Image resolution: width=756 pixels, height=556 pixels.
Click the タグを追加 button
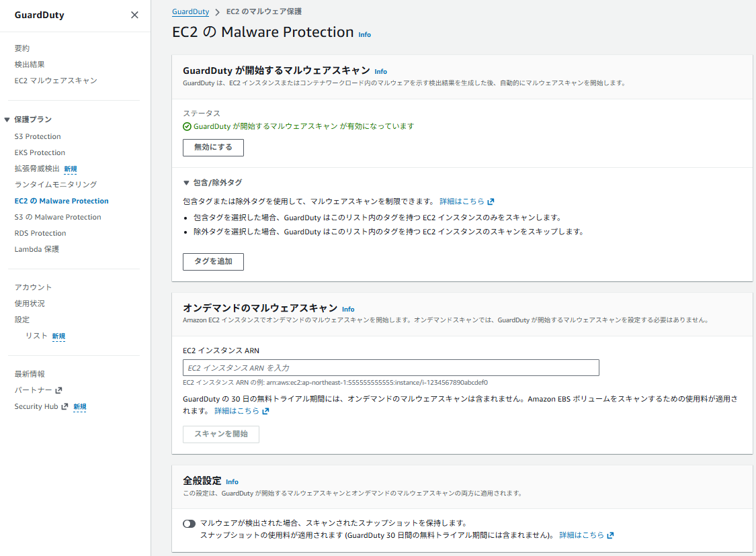coord(213,262)
